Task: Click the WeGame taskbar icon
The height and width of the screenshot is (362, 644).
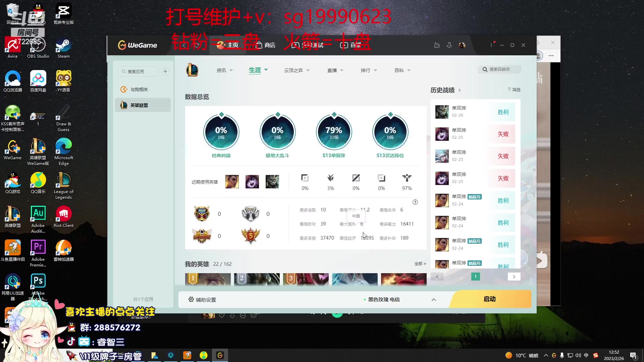Action: point(220,355)
